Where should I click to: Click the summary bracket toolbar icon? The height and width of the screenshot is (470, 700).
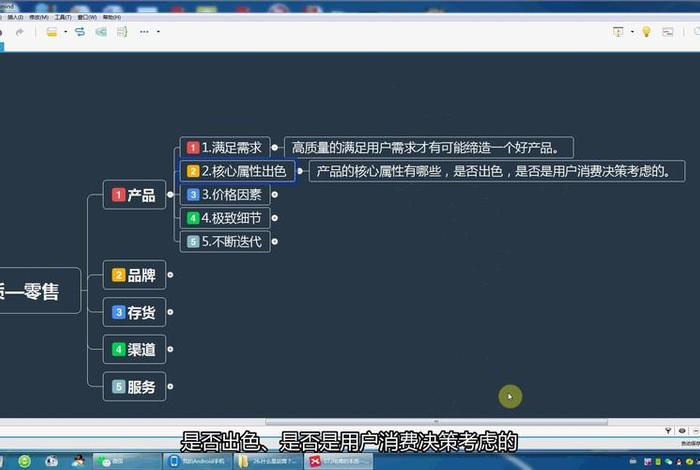tap(121, 32)
